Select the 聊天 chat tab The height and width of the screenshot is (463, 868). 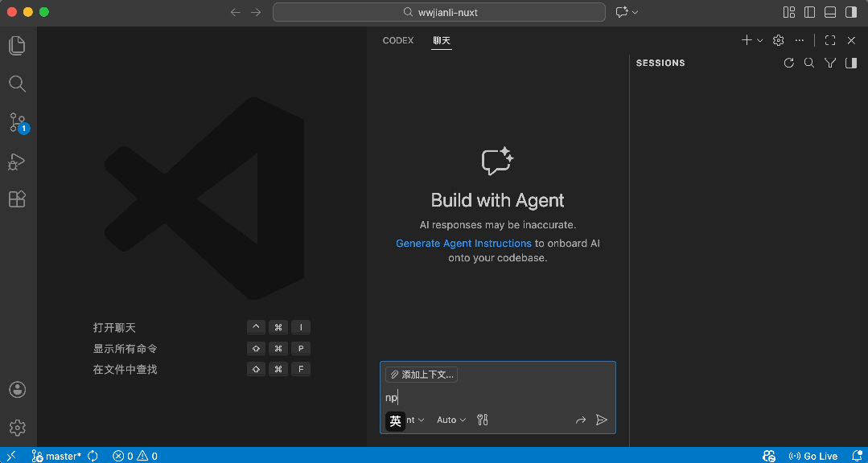click(442, 40)
